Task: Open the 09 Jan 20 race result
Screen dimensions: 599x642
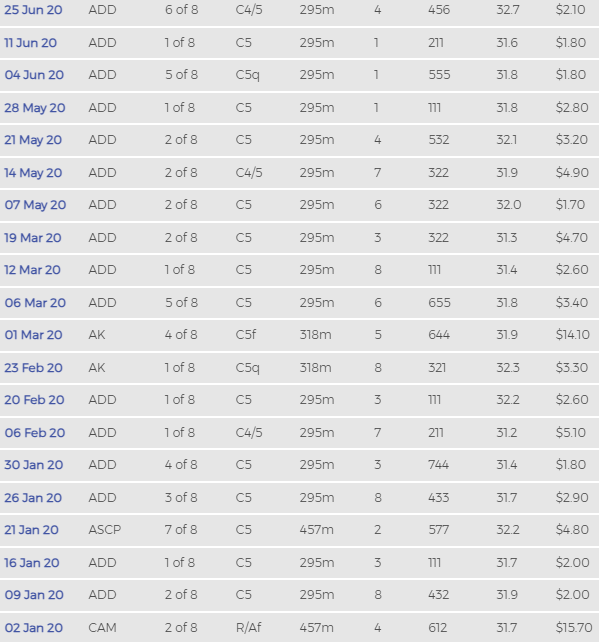Action: point(34,595)
